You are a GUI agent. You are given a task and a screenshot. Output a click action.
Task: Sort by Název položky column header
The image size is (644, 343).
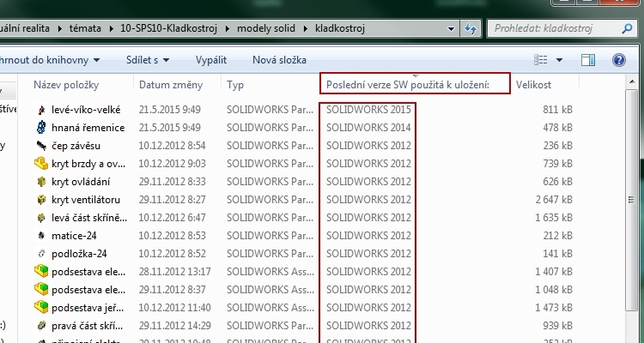click(x=66, y=85)
